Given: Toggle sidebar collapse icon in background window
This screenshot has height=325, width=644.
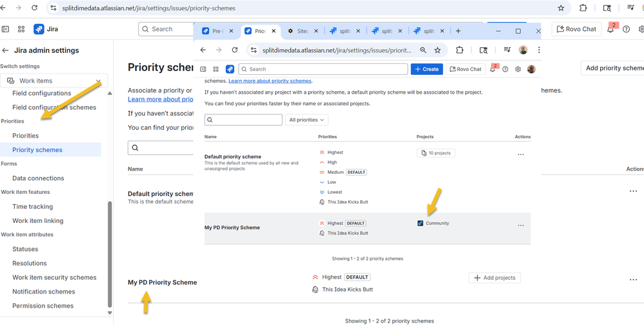Looking at the screenshot, I should click(5, 29).
